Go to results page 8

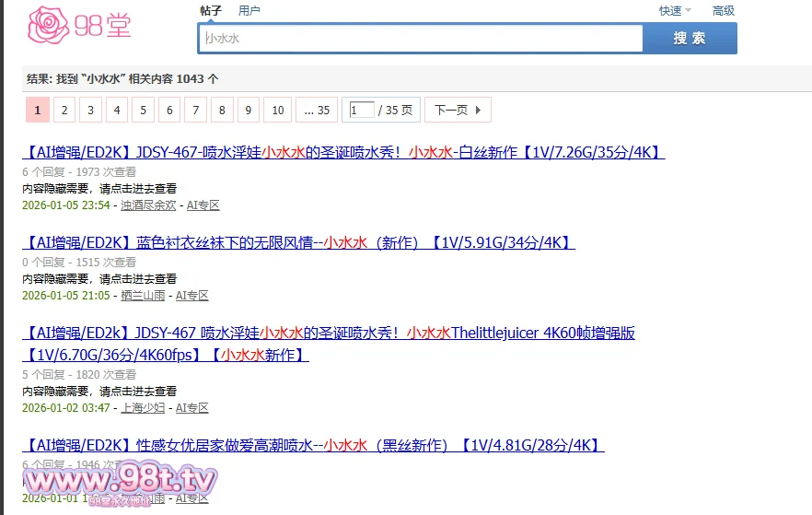tap(222, 111)
